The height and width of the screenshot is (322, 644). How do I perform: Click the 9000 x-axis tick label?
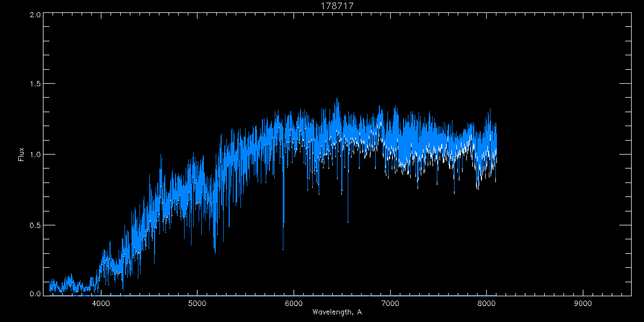(583, 303)
